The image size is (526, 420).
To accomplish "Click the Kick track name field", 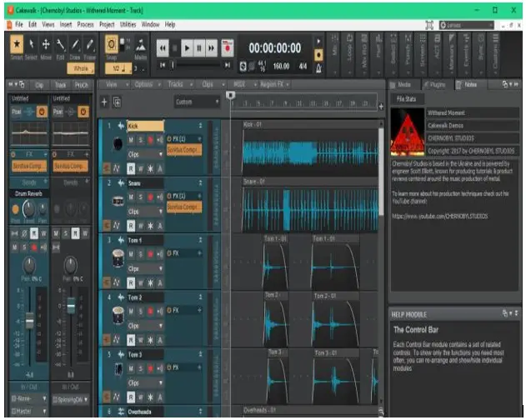I will click(x=145, y=126).
